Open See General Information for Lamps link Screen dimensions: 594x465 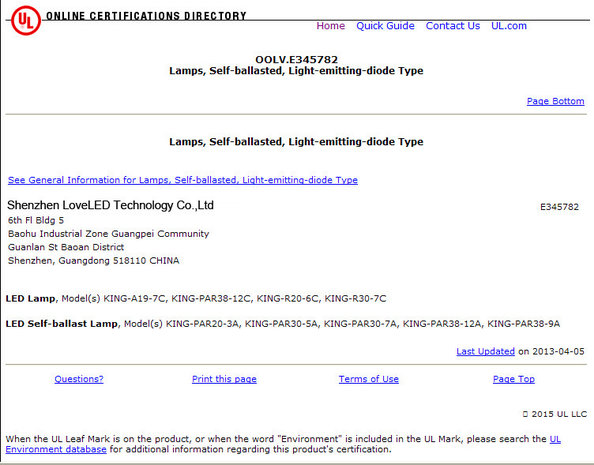coord(183,180)
